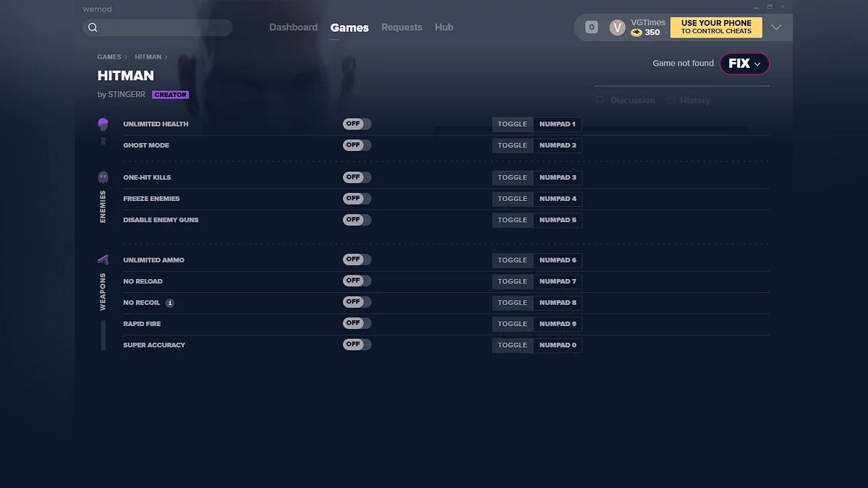Image resolution: width=868 pixels, height=488 pixels.
Task: Open the Toggle action for Ghost Mode hotkey
Action: [513, 145]
